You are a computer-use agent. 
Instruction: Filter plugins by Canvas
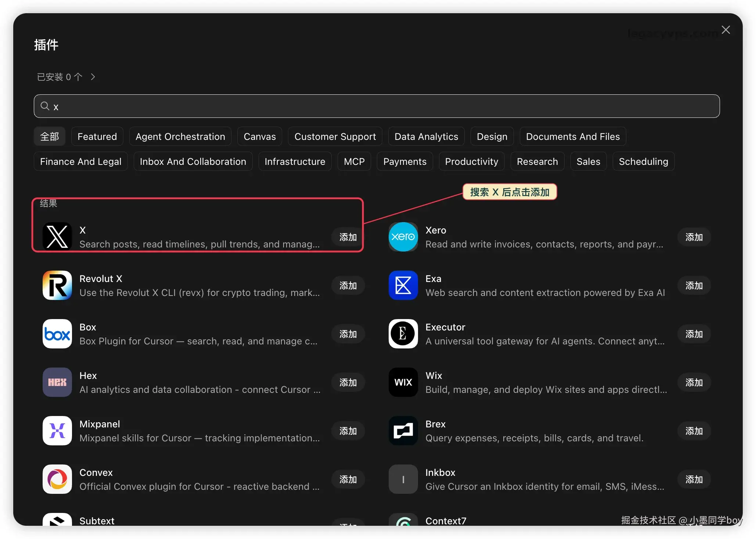click(260, 137)
